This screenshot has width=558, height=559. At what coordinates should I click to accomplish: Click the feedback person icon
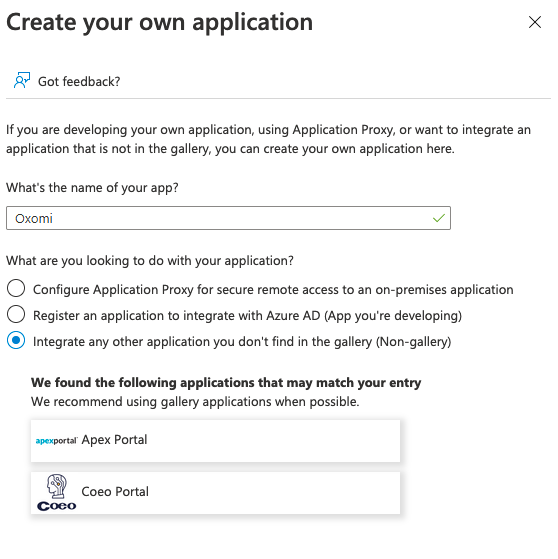22,80
